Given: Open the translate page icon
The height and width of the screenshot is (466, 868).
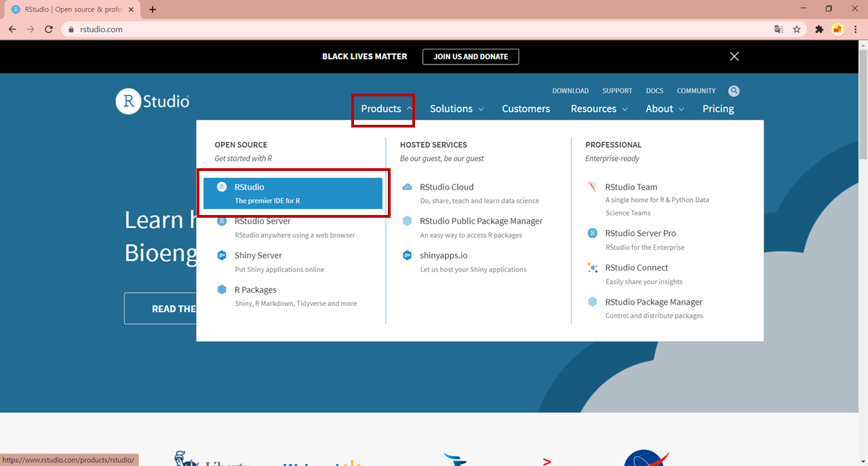Looking at the screenshot, I should (778, 29).
